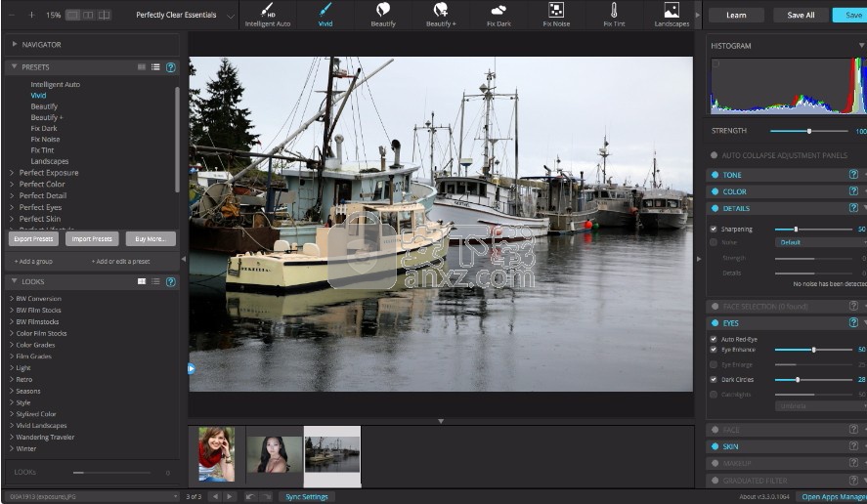Choose the Beautify preset icon

coord(383,10)
